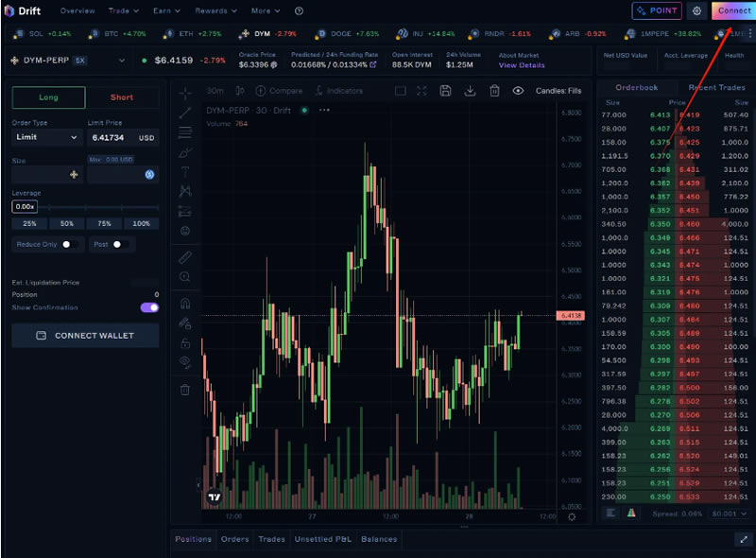Open the Trade menu in navbar

[x=124, y=10]
